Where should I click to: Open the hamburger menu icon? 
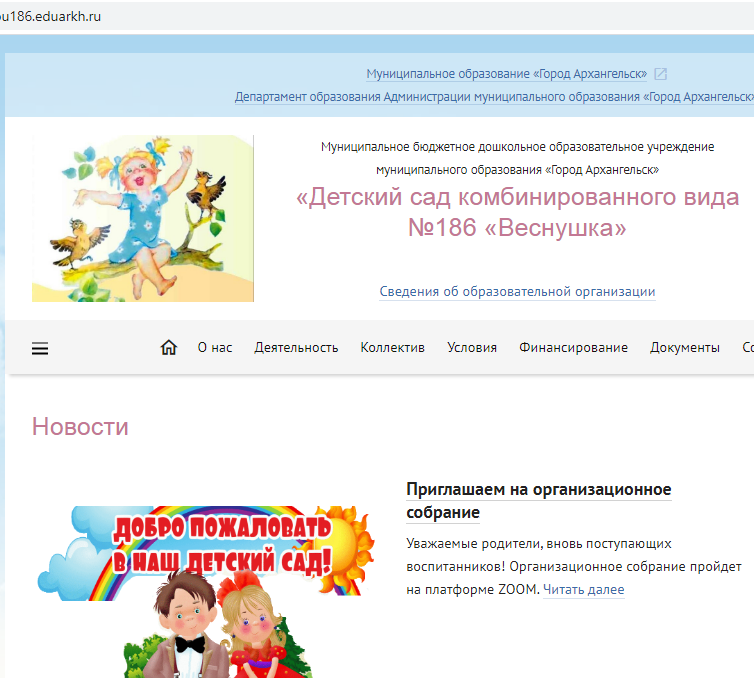click(40, 348)
